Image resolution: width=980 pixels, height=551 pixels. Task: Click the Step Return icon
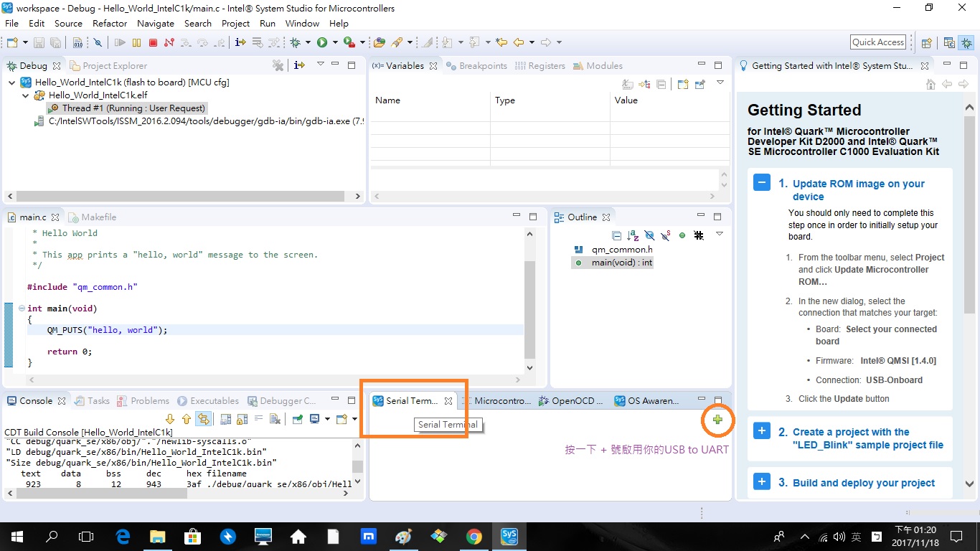[x=220, y=42]
